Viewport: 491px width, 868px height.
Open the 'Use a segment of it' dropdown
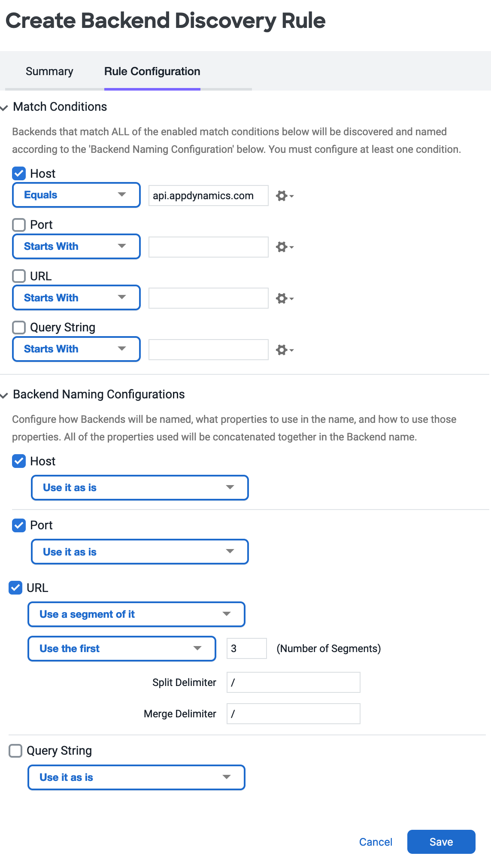tap(136, 614)
